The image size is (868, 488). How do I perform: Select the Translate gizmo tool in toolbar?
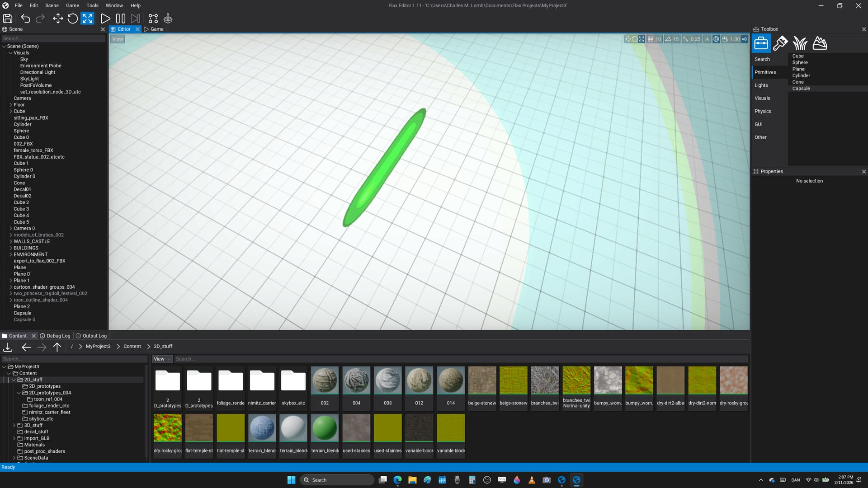pos(58,19)
